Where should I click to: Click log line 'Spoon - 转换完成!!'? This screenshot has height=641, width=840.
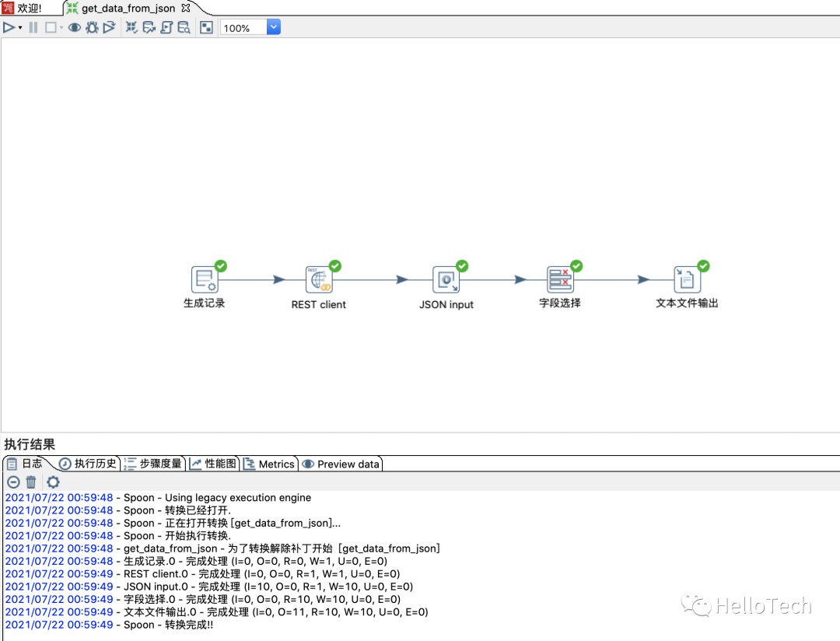110,625
